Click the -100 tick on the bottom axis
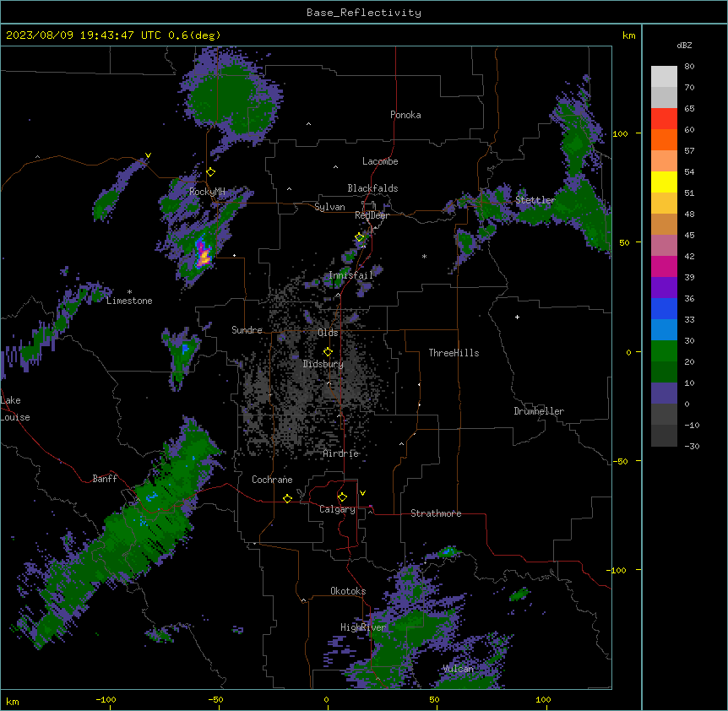 click(106, 699)
